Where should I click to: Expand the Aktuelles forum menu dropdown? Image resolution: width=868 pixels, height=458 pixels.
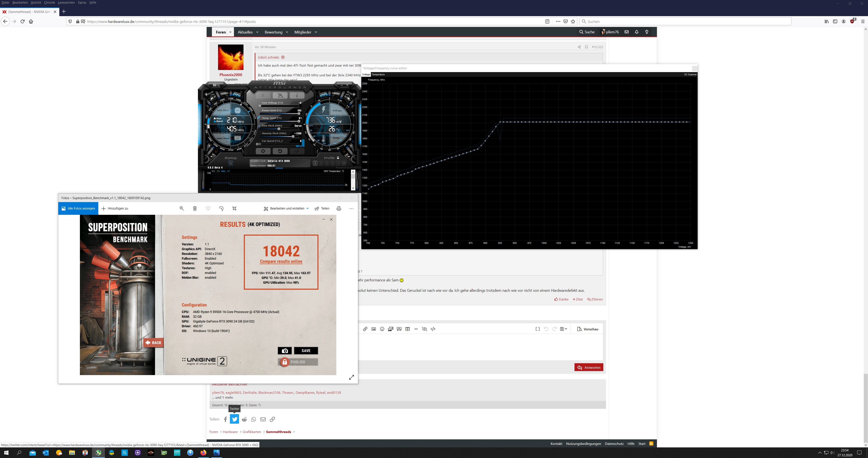pos(257,32)
